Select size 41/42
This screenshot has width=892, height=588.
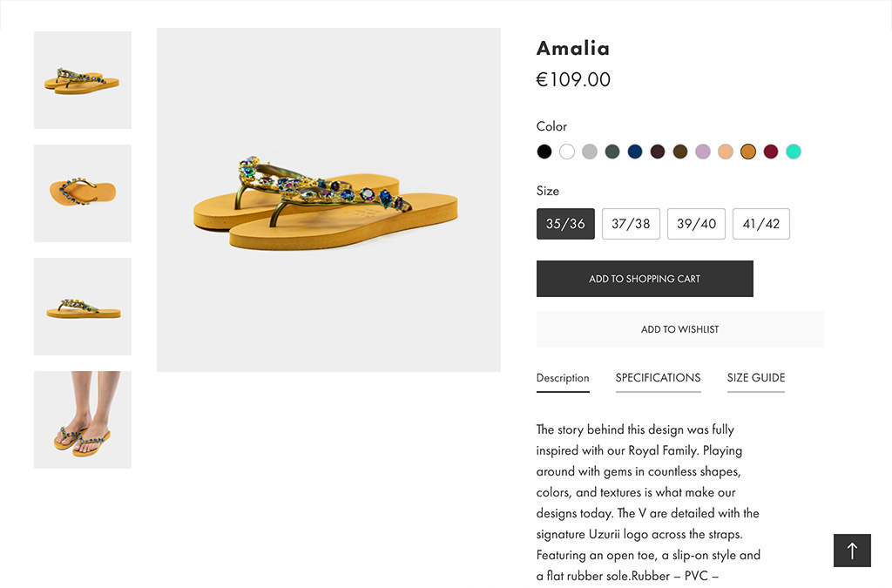click(761, 224)
